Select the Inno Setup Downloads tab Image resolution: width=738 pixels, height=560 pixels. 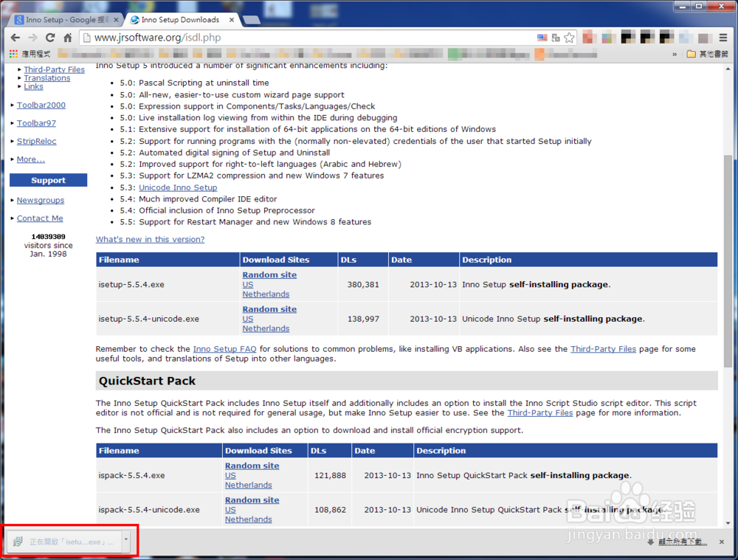179,20
